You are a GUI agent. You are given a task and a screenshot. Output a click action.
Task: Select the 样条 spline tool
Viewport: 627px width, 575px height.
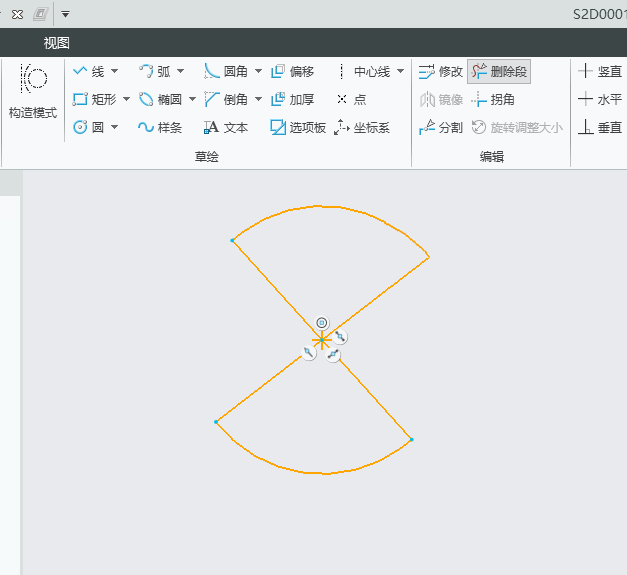tap(160, 127)
